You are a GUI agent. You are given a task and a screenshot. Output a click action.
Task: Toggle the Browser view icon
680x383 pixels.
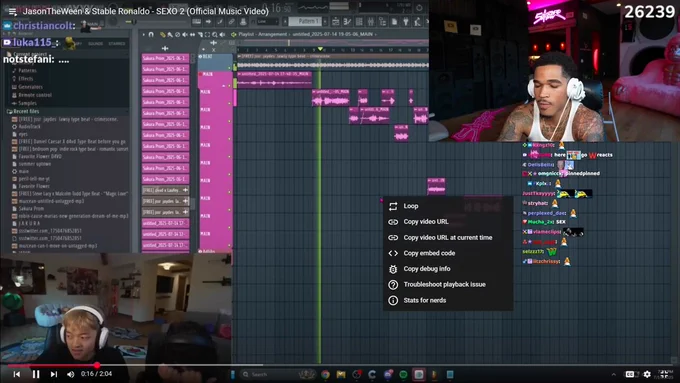(382, 21)
